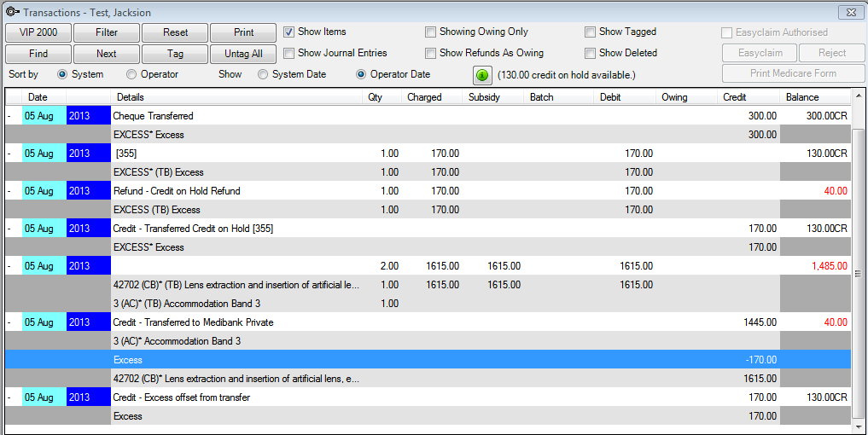Select the 'EXCESS (TB) Excess' item row
The width and height of the screenshot is (868, 435).
coord(428,210)
